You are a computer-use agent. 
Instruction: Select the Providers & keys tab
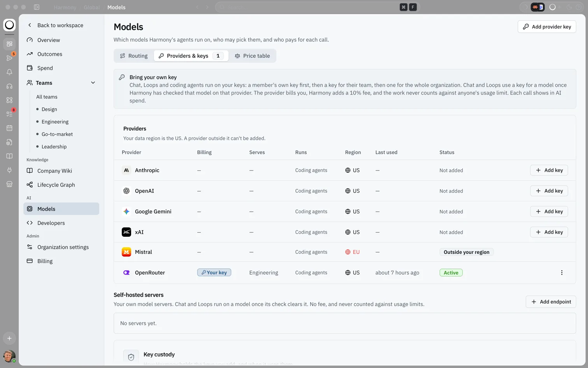(x=191, y=56)
